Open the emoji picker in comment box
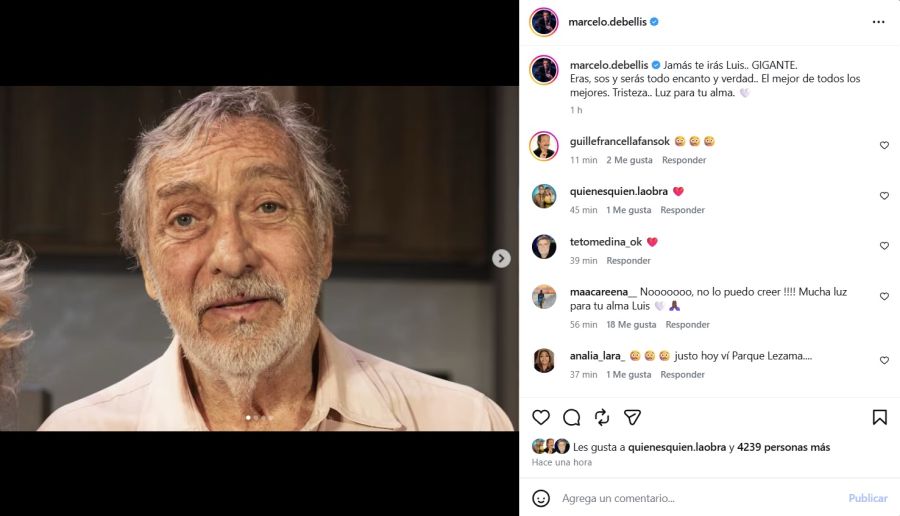The width and height of the screenshot is (900, 516). [x=541, y=498]
